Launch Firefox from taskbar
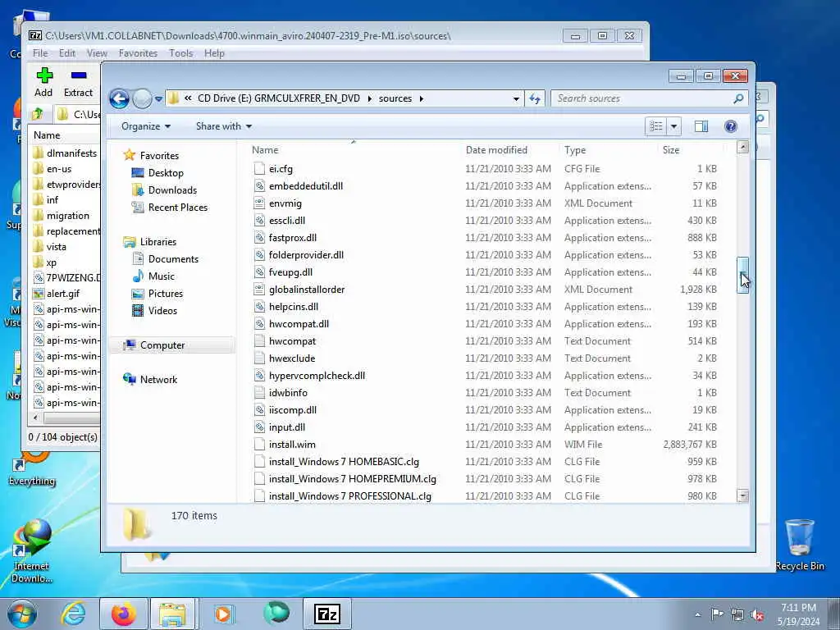The width and height of the screenshot is (840, 630). pos(124,614)
